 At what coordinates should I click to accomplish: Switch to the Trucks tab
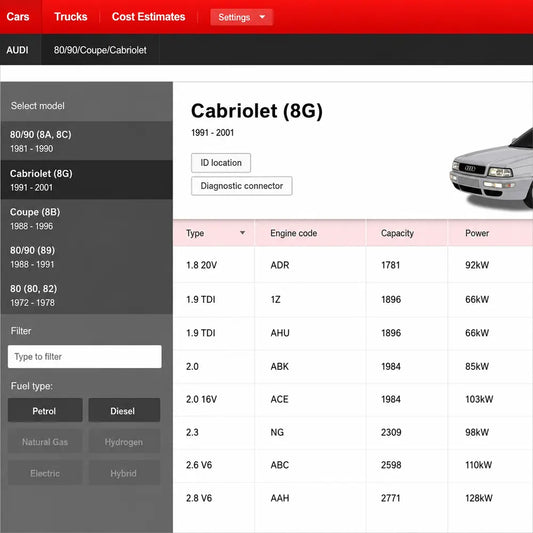click(x=71, y=17)
